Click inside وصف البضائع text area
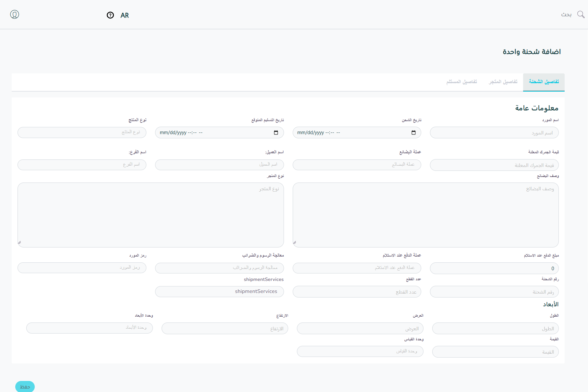Viewport: 588px width, 392px height. pos(425,215)
